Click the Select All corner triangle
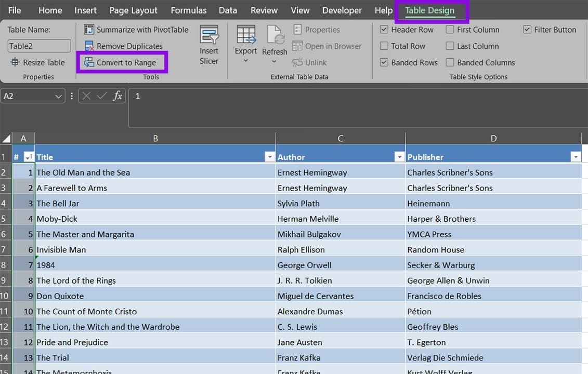The width and height of the screenshot is (588, 374). pyautogui.click(x=6, y=139)
